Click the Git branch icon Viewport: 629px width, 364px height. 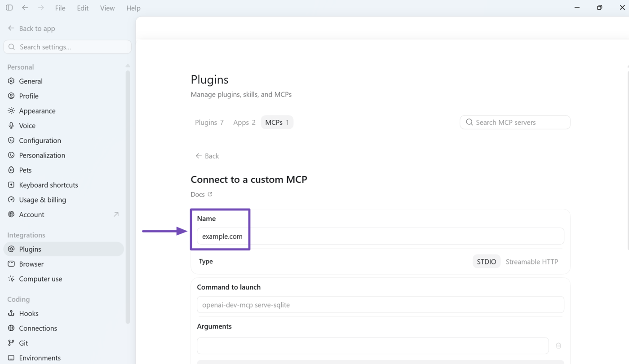(11, 343)
